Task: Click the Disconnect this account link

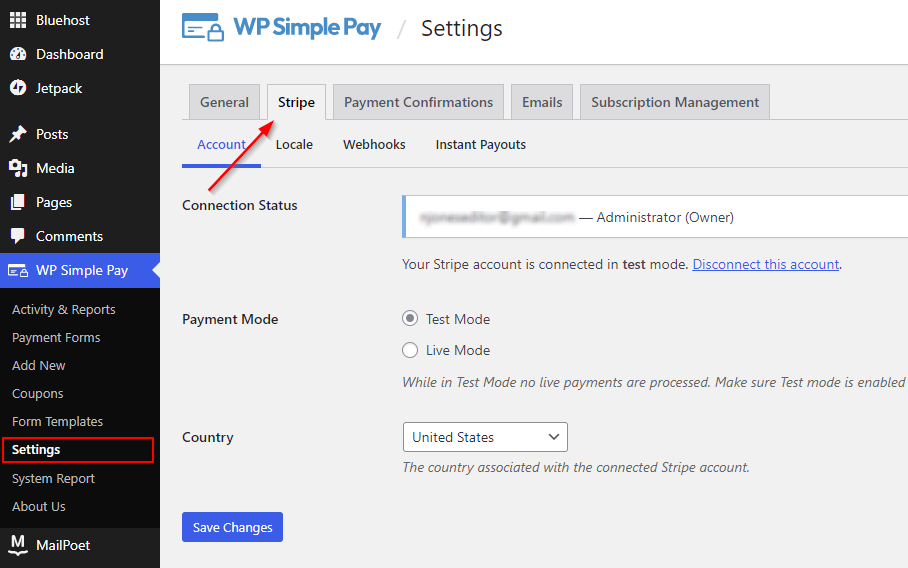Action: (x=766, y=264)
